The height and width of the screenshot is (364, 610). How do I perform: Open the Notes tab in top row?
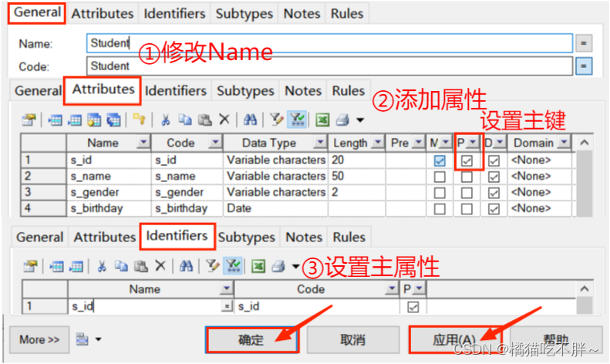click(302, 13)
